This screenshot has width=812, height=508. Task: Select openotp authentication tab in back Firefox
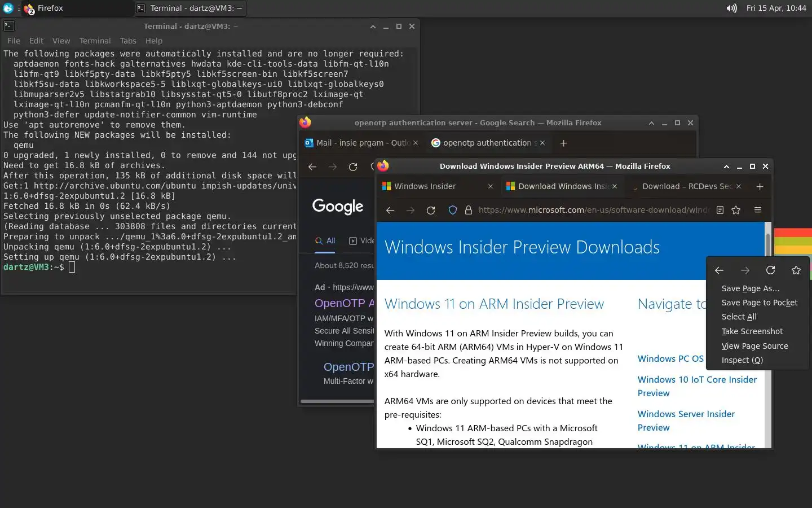pos(488,143)
